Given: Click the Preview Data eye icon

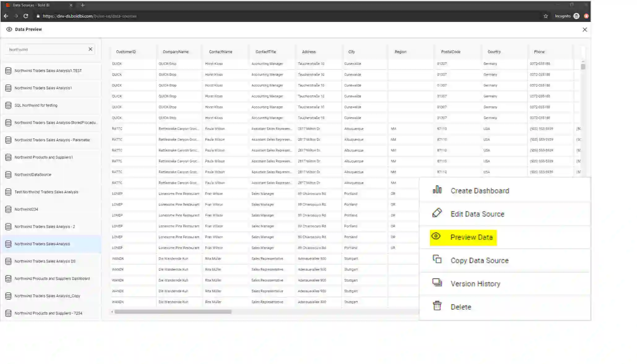Looking at the screenshot, I should tap(436, 236).
